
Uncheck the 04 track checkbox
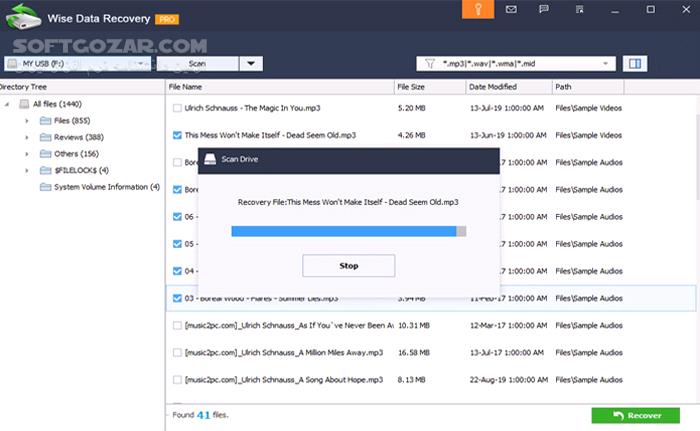(177, 271)
